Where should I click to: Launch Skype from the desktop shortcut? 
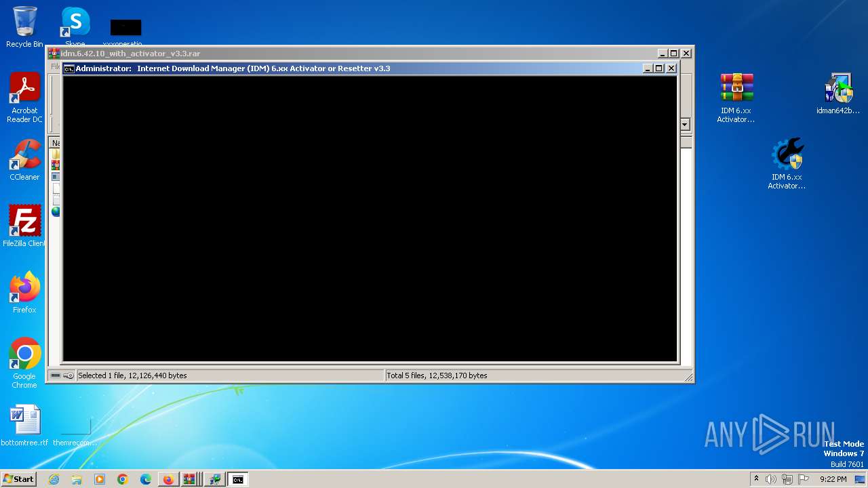pyautogui.click(x=75, y=27)
